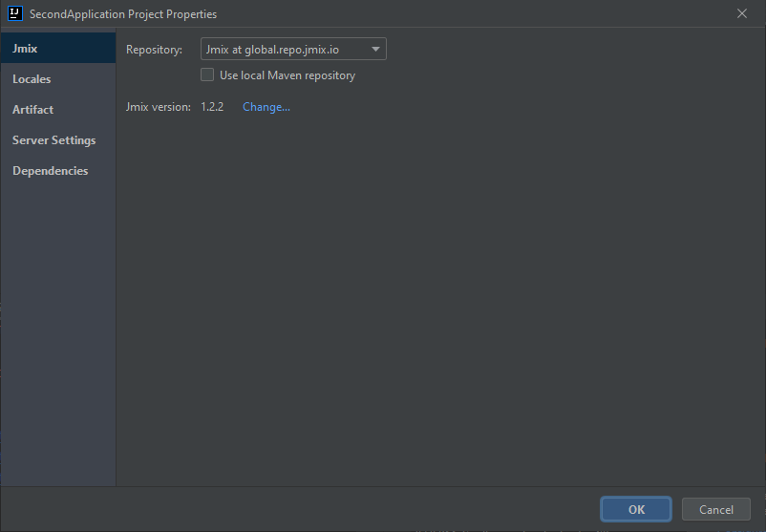Dismiss the dialog with Cancel
The width and height of the screenshot is (766, 532).
tap(715, 509)
